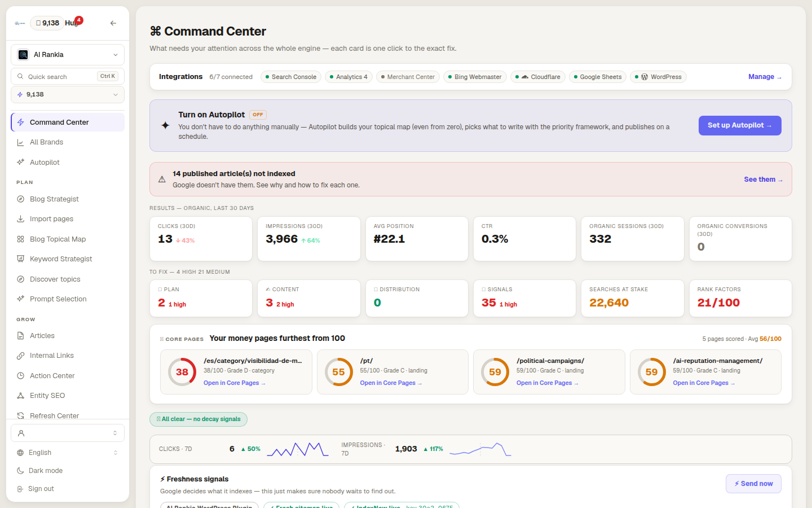
Task: Click the Quick search field
Action: (68, 76)
